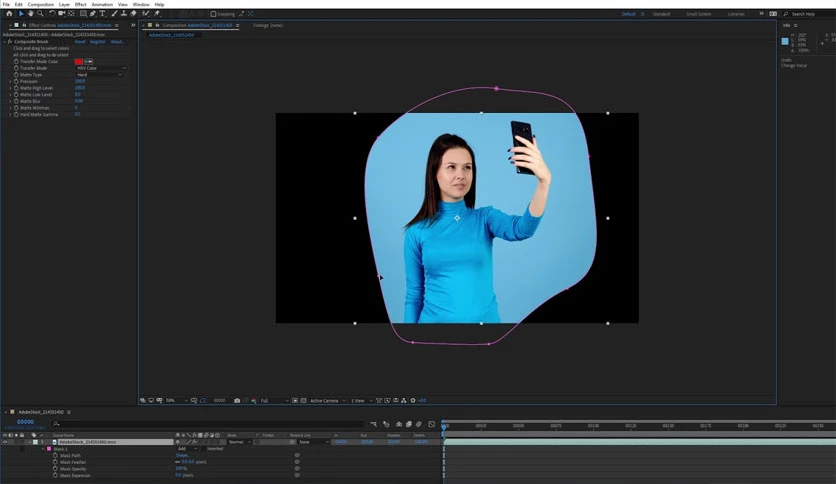
Task: Select the Pan Behind anchor point tool
Action: click(x=71, y=13)
